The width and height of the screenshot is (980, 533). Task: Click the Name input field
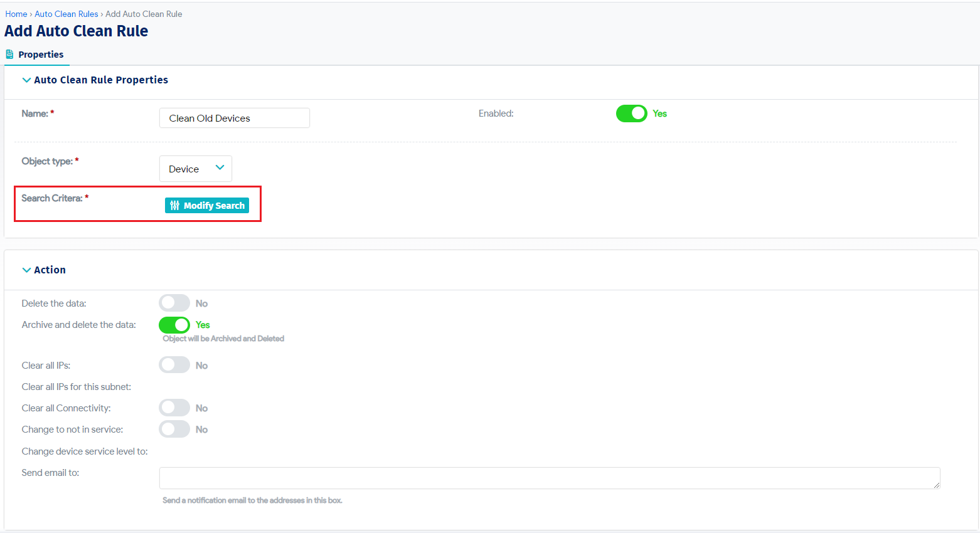(x=235, y=118)
